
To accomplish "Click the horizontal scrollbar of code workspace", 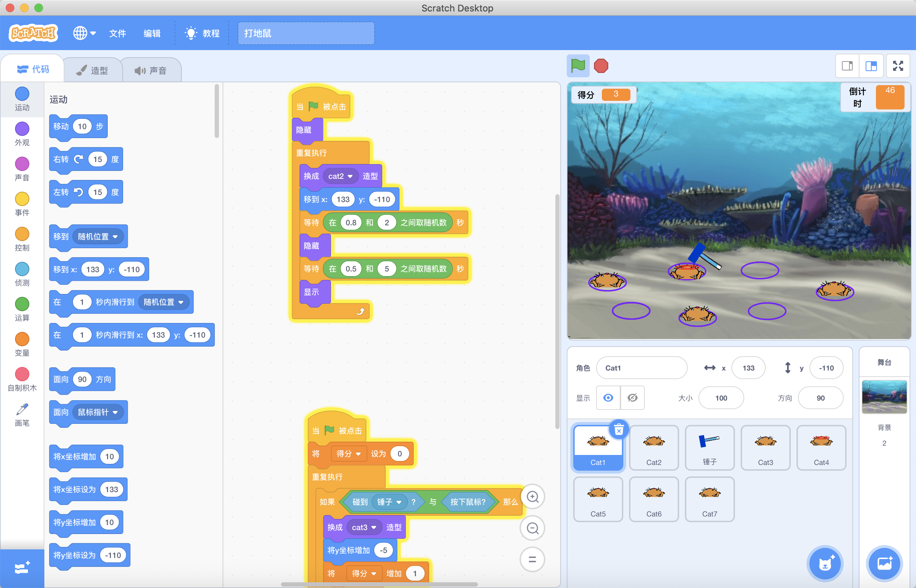I will (379, 584).
